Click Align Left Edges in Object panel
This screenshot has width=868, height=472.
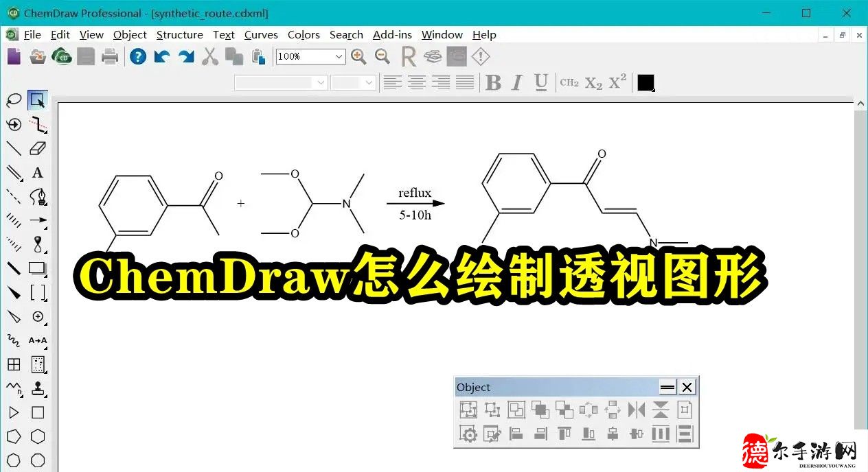516,434
